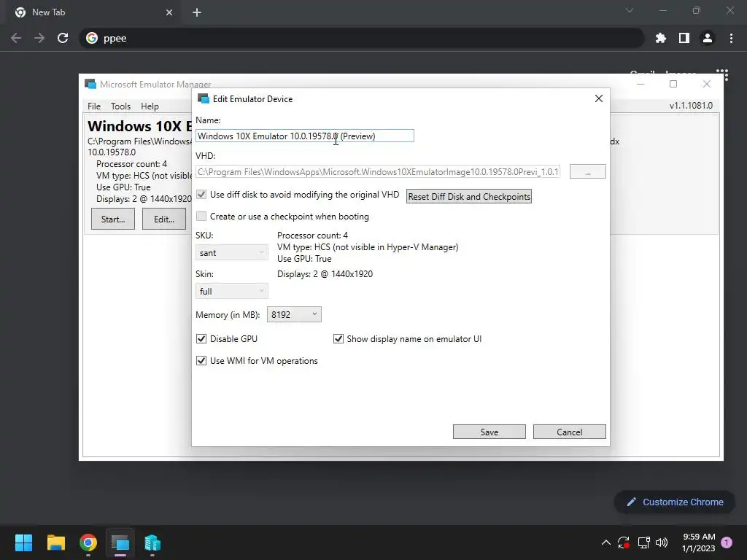Click the Chrome address bar

[x=362, y=38]
